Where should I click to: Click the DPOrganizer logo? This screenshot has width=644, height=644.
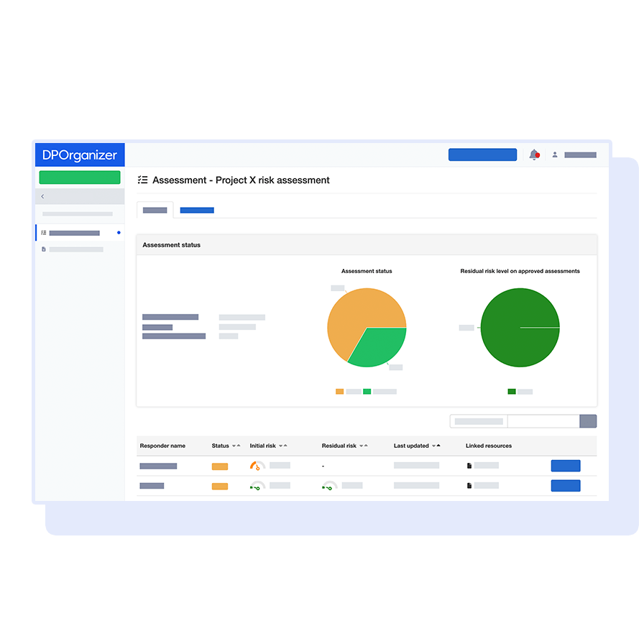click(79, 155)
